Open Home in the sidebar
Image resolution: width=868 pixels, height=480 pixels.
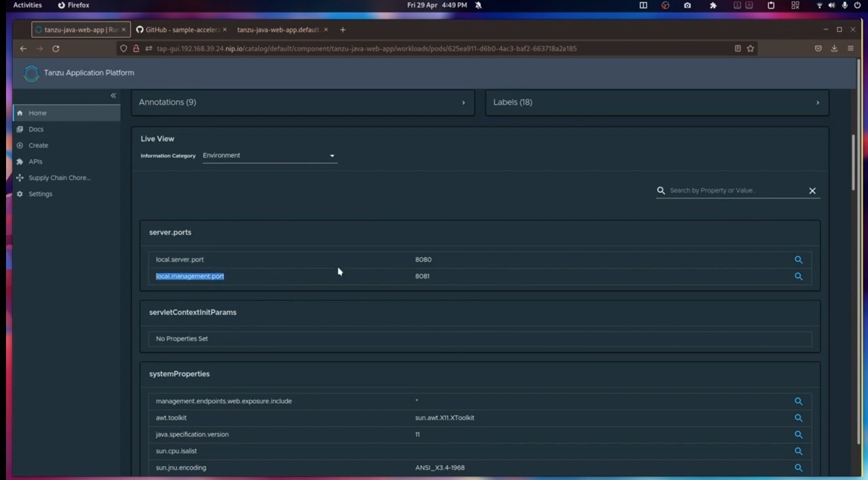click(67, 113)
